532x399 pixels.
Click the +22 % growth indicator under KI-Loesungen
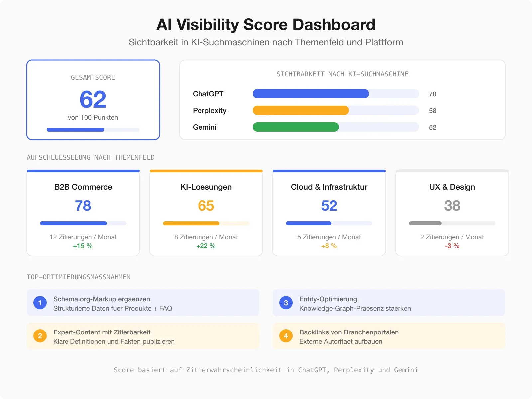click(x=206, y=246)
